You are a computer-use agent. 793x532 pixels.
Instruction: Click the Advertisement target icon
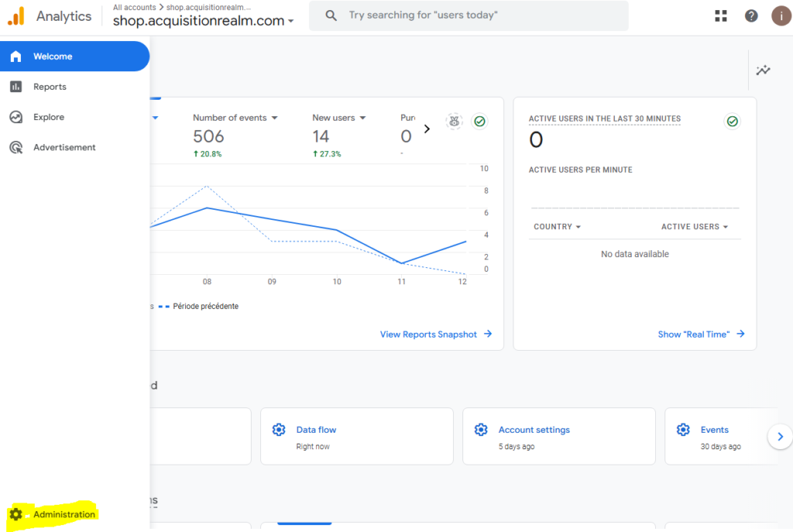15,147
